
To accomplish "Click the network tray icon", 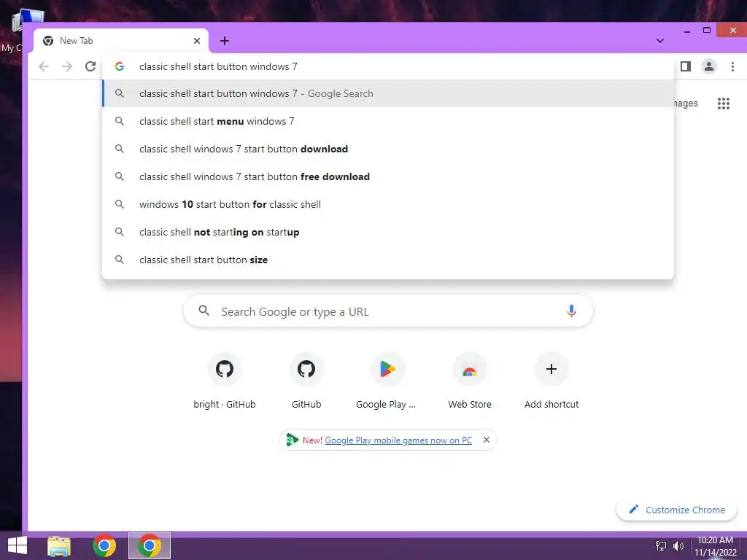I will click(661, 546).
